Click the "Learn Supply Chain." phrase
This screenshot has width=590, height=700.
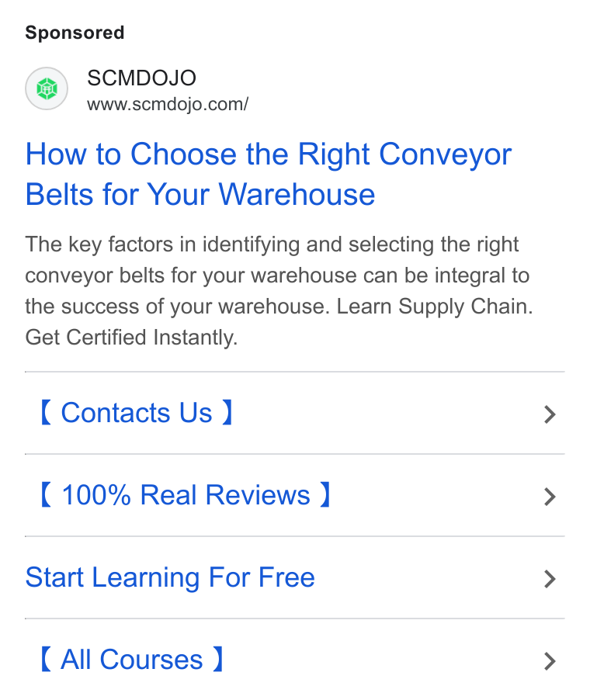tap(435, 307)
